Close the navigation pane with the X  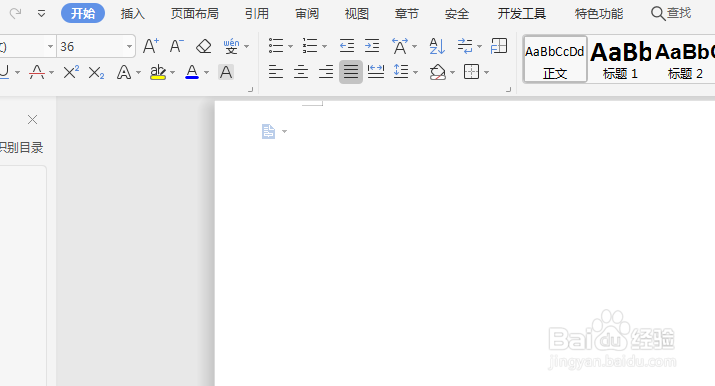32,120
